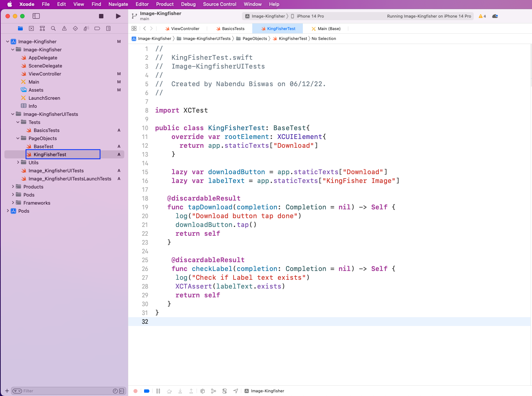Show only recently modified files

115,391
